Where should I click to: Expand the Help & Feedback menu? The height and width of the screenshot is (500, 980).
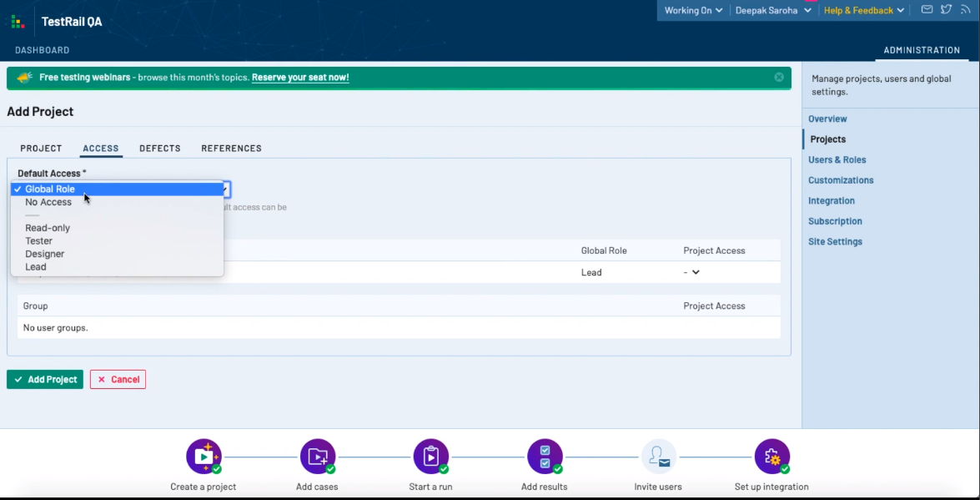pyautogui.click(x=863, y=11)
